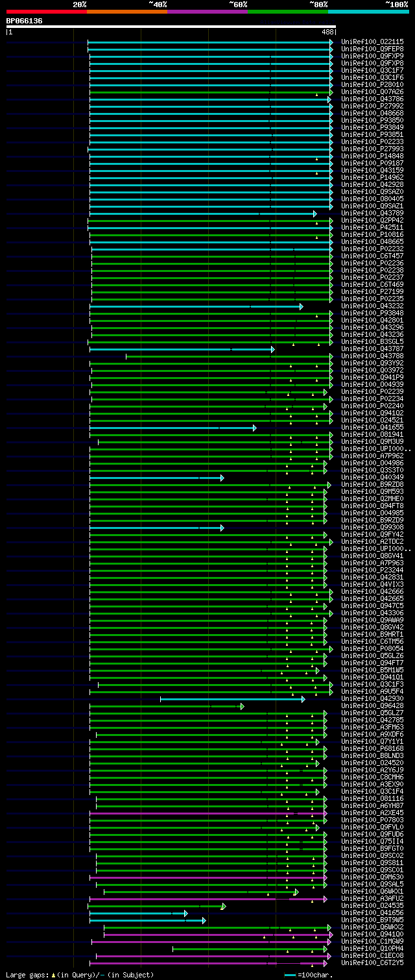Open hit UniRef100_Q9SAZ1
The height and width of the screenshot is (980, 415).
click(x=372, y=206)
